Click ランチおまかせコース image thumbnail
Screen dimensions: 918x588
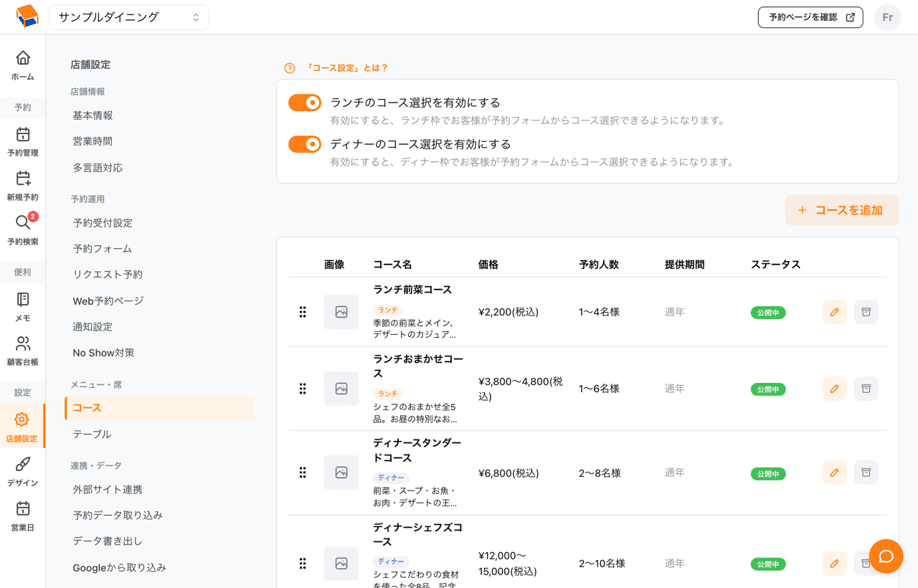pos(341,389)
